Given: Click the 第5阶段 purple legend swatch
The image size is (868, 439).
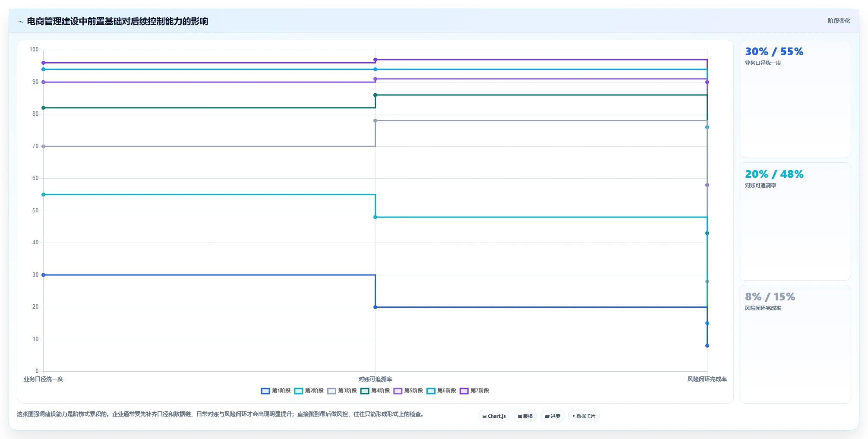Looking at the screenshot, I should pyautogui.click(x=398, y=391).
